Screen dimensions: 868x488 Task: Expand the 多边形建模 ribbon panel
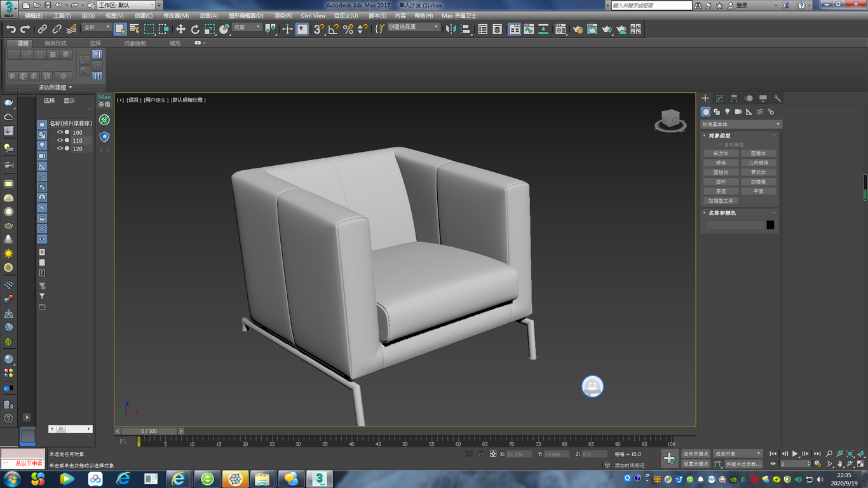point(55,88)
